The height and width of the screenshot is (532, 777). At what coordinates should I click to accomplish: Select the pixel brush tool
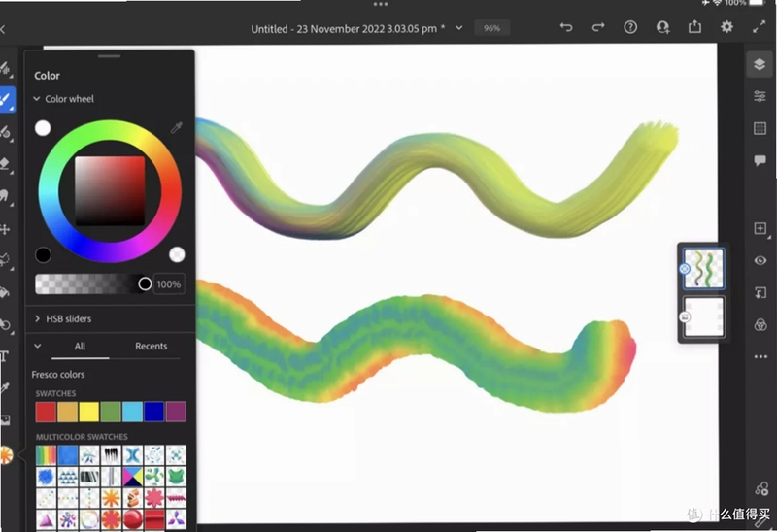point(5,68)
